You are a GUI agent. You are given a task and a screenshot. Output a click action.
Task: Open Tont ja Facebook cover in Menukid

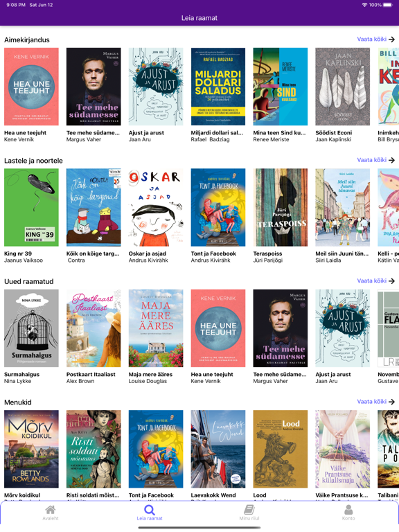tap(156, 449)
